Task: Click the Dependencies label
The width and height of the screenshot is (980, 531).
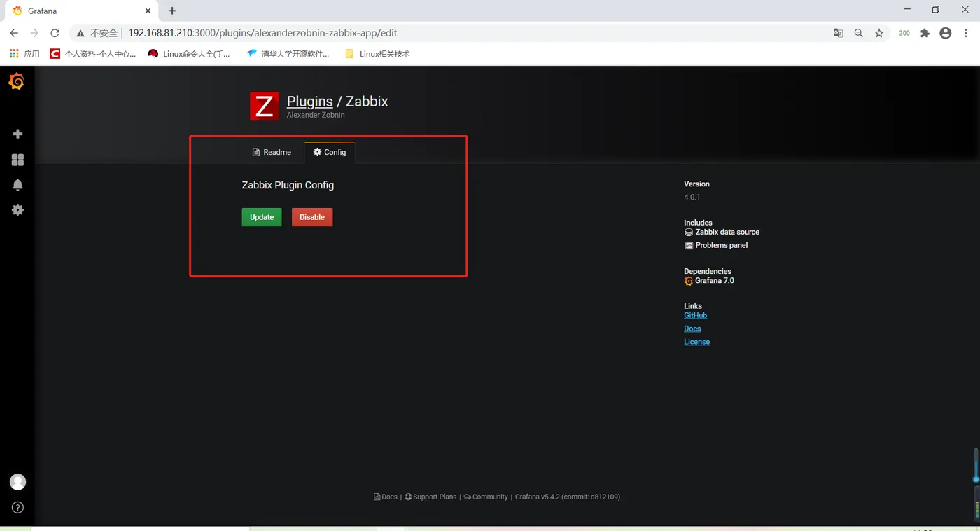Action: pyautogui.click(x=708, y=271)
